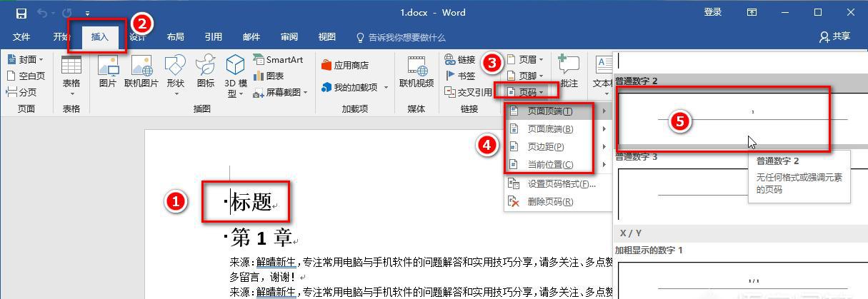Switch to the 邮件 ribbon tab
Screen dimensions: 868x299
[251, 37]
